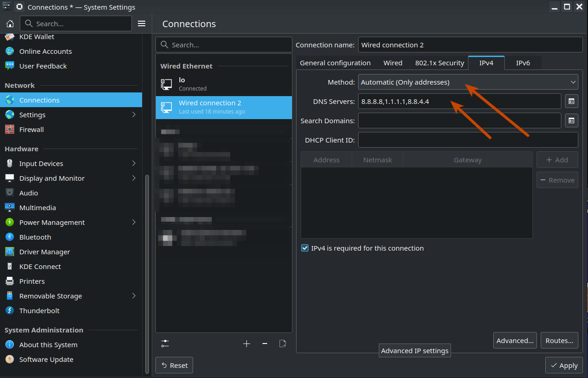Add a new connection with plus icon
The width and height of the screenshot is (588, 378).
(246, 344)
